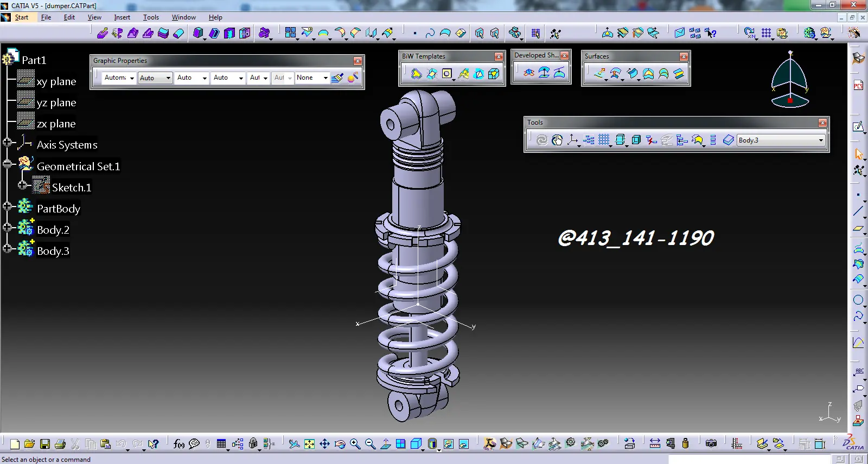The width and height of the screenshot is (868, 464).
Task: Expand the Sketch.1 tree node
Action: coord(22,185)
